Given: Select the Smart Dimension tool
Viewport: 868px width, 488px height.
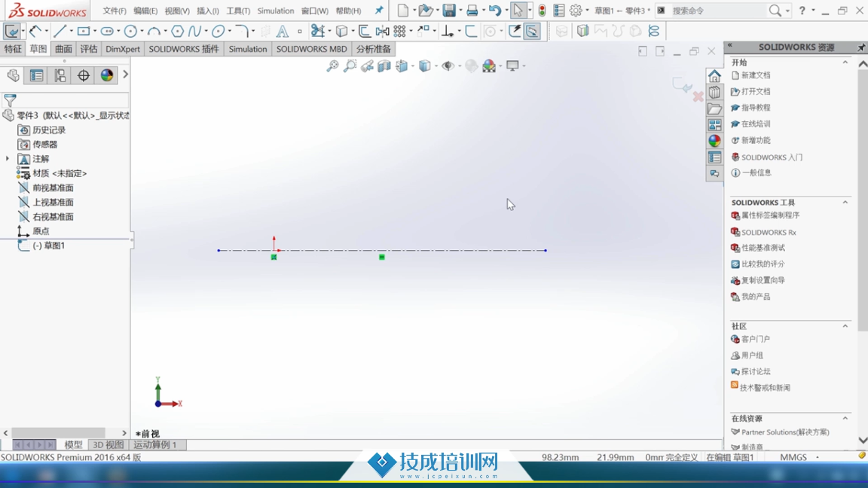Looking at the screenshot, I should [x=35, y=31].
